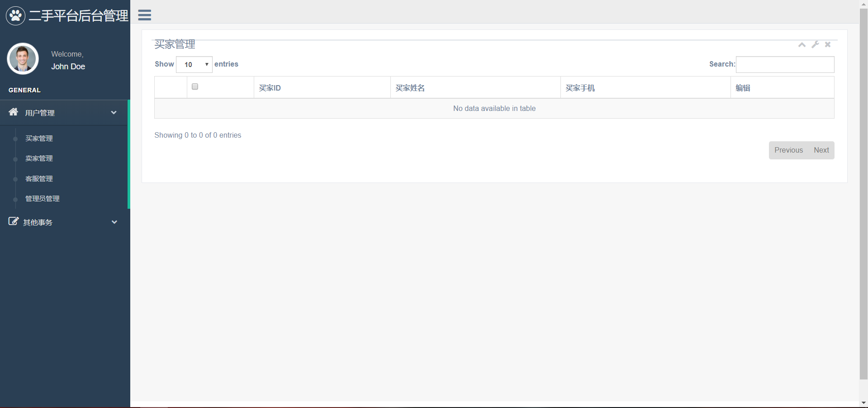Click the paw logo icon
The height and width of the screenshot is (408, 868).
click(x=15, y=16)
